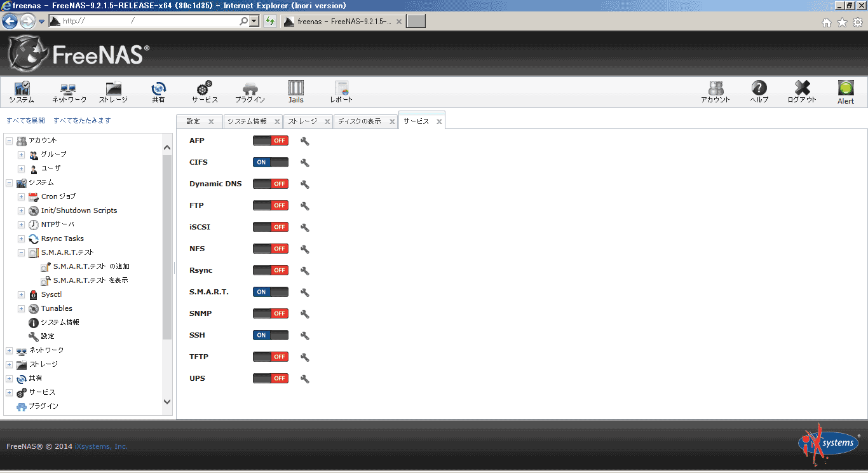Open Rsync service settings wrench
The height and width of the screenshot is (473, 868).
pos(305,271)
